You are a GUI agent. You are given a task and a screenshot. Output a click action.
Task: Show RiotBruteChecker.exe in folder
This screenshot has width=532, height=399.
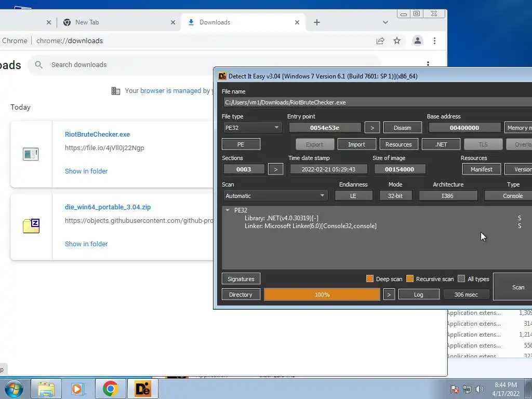point(86,171)
